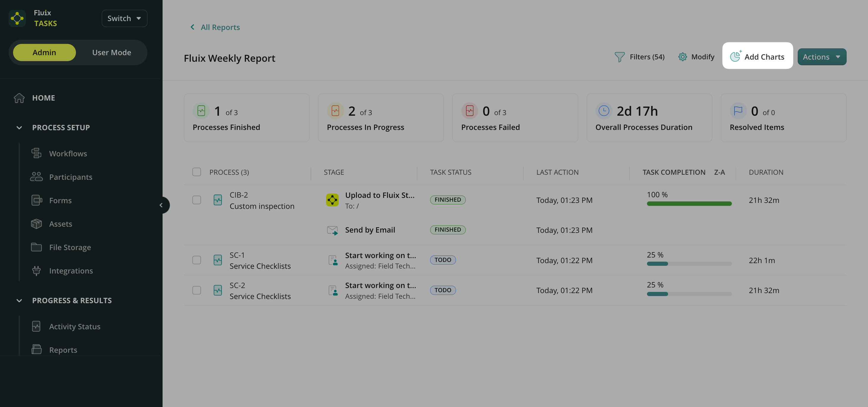Open the Switch dropdown

point(124,18)
